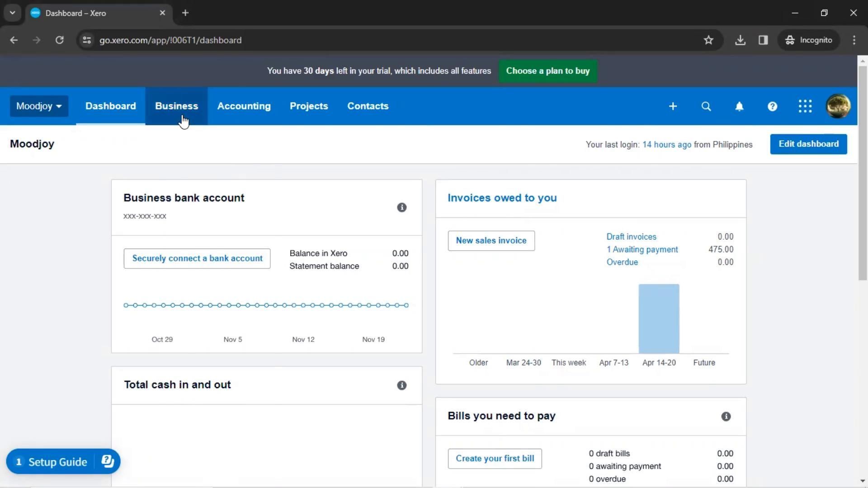Open notifications bell icon
This screenshot has width=868, height=488.
[739, 106]
